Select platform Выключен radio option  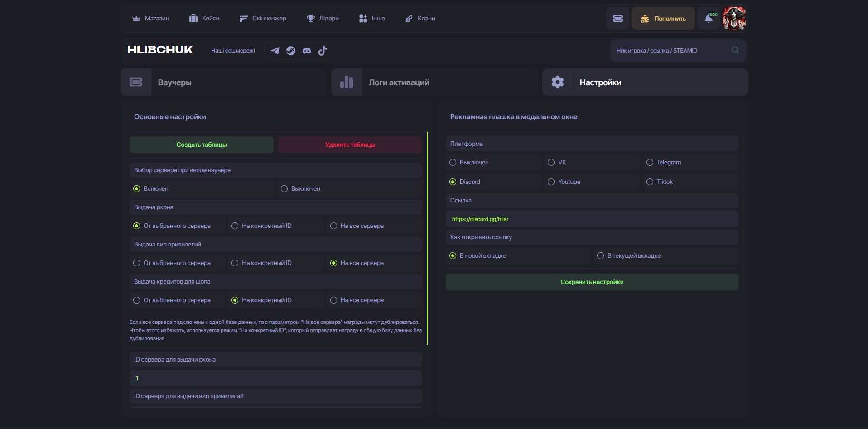[493, 162]
